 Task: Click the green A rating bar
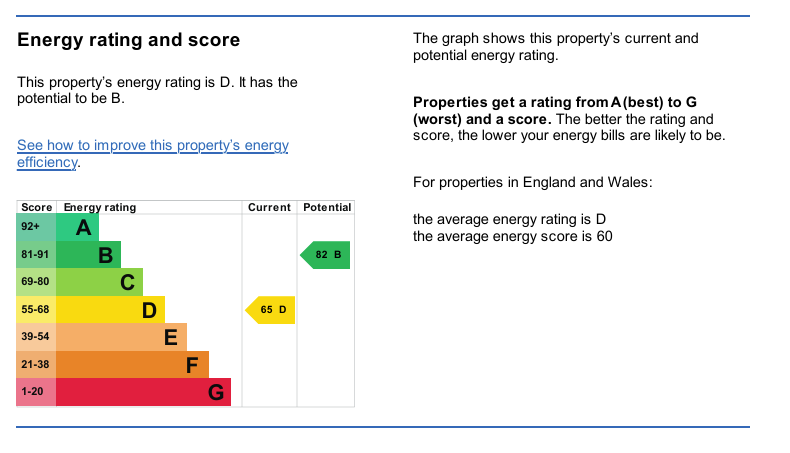78,227
